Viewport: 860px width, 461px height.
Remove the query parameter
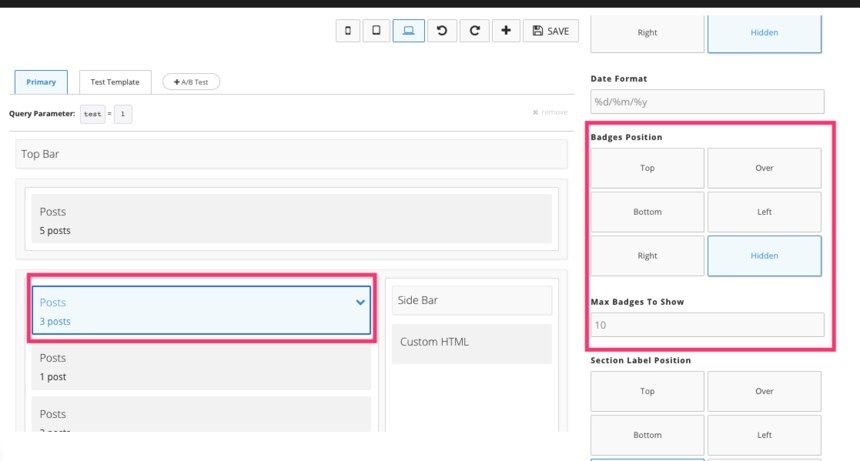coord(550,113)
